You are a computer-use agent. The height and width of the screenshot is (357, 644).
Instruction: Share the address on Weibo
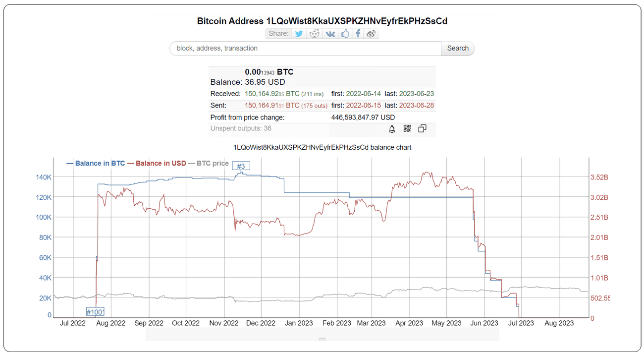(372, 34)
